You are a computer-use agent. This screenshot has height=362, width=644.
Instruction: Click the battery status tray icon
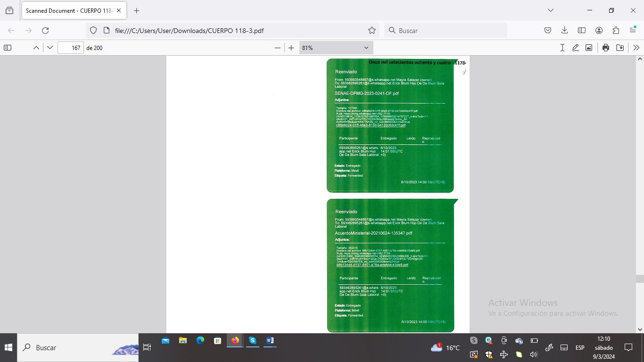pyautogui.click(x=534, y=340)
